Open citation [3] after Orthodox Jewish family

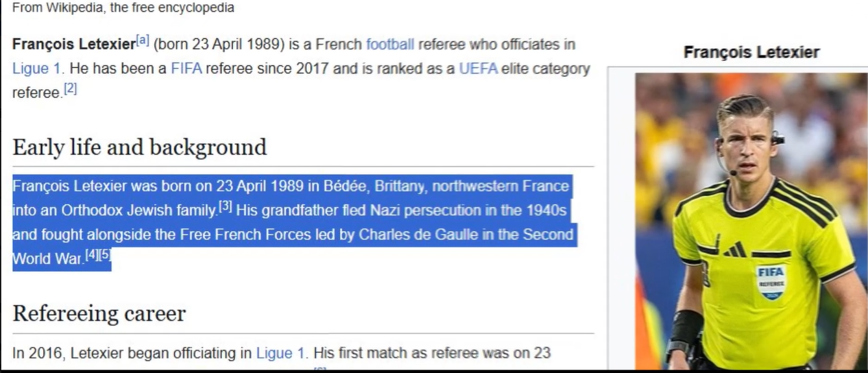pyautogui.click(x=225, y=208)
